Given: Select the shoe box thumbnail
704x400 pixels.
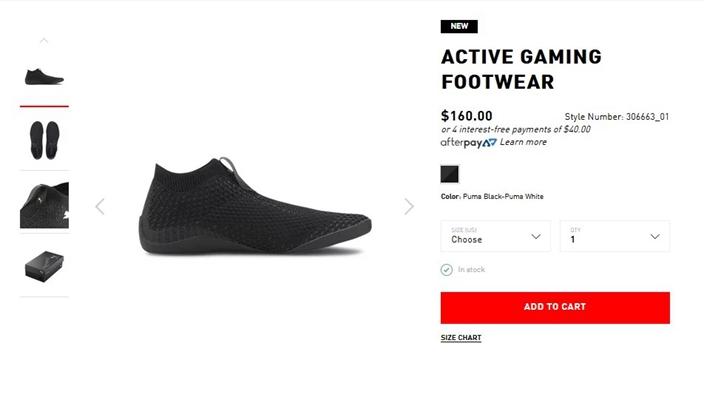Looking at the screenshot, I should click(x=44, y=266).
